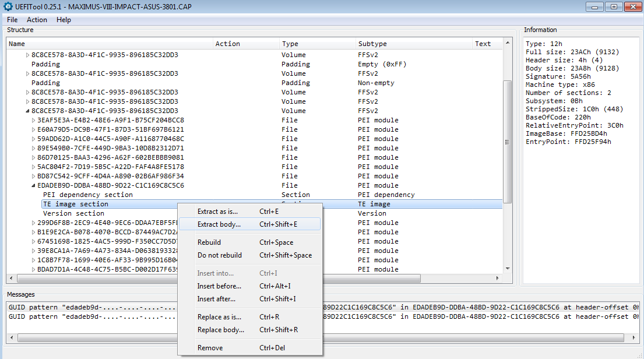
Task: Expand the BDAD7D1A-4C48 file node
Action: (x=33, y=269)
